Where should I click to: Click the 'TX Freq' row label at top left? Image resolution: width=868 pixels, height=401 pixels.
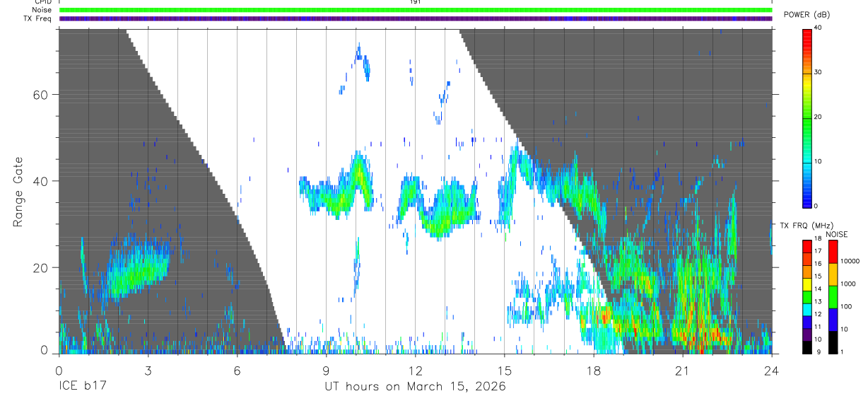pos(37,18)
